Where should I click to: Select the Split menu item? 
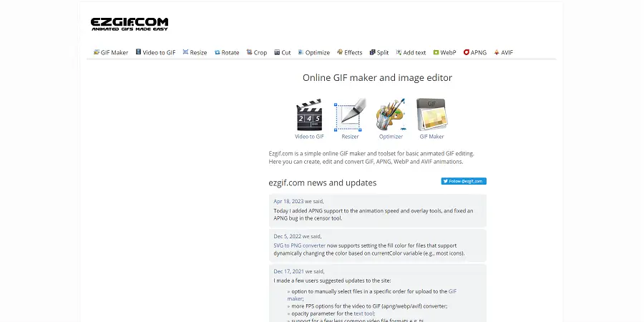[379, 52]
